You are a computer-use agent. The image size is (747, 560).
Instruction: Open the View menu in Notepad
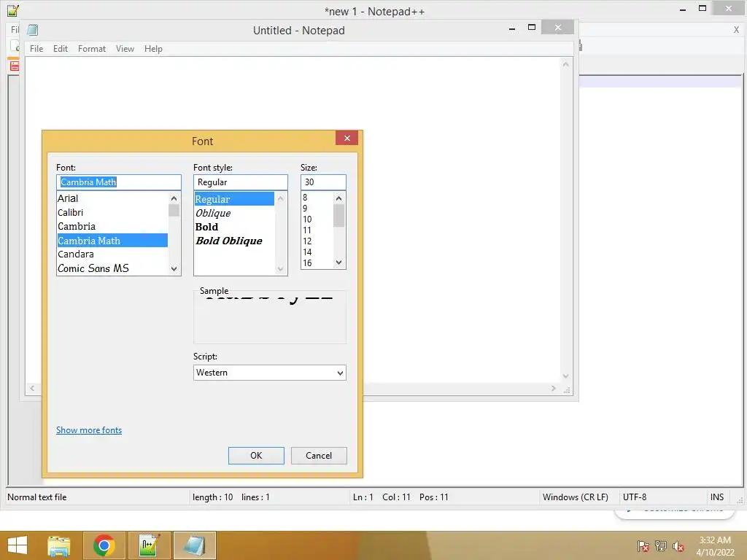click(x=125, y=49)
